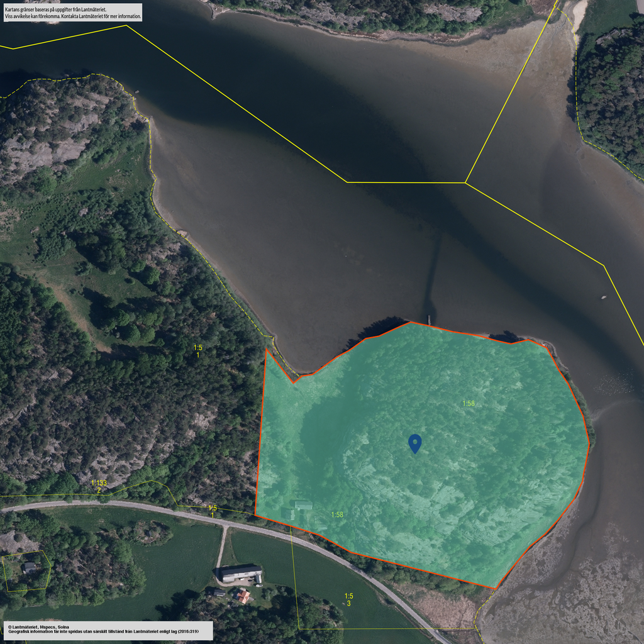Select the 1:58 label northeast of the pin
644x644 pixels.
pos(469,403)
